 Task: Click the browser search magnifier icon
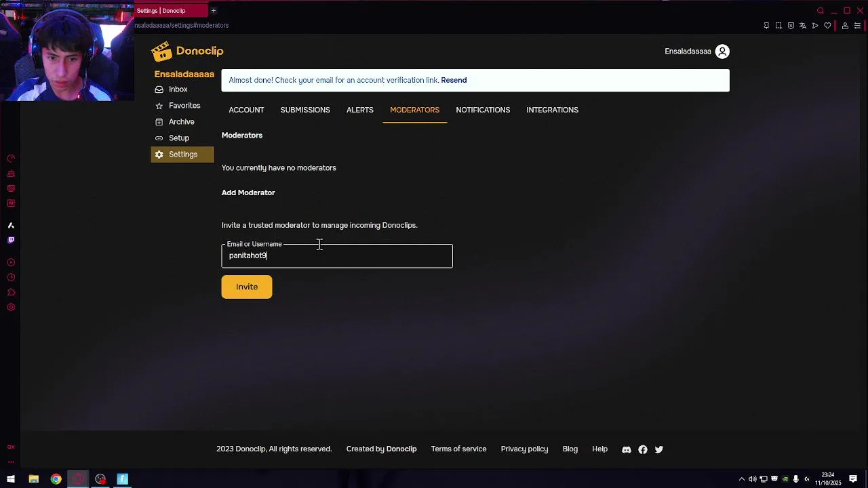pos(821,11)
